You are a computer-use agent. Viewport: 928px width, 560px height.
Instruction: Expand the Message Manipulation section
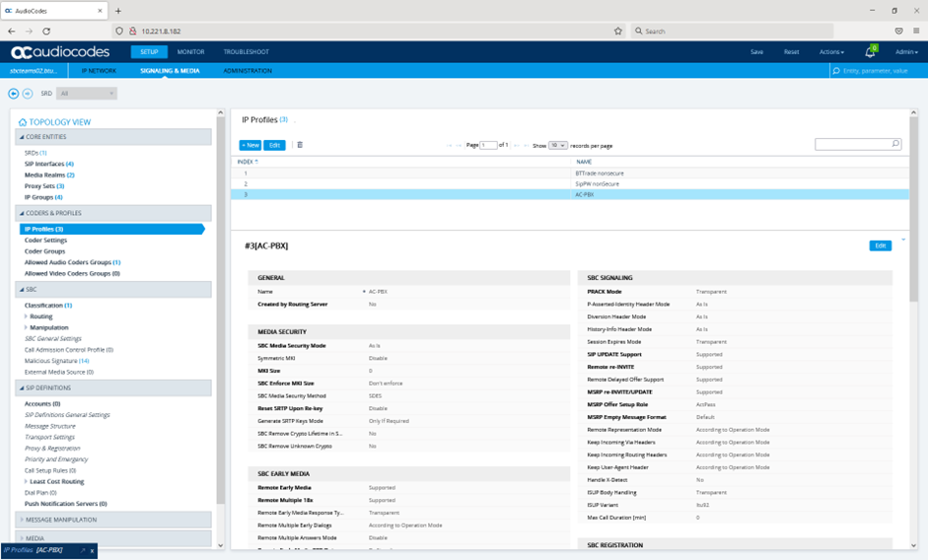tap(113, 520)
